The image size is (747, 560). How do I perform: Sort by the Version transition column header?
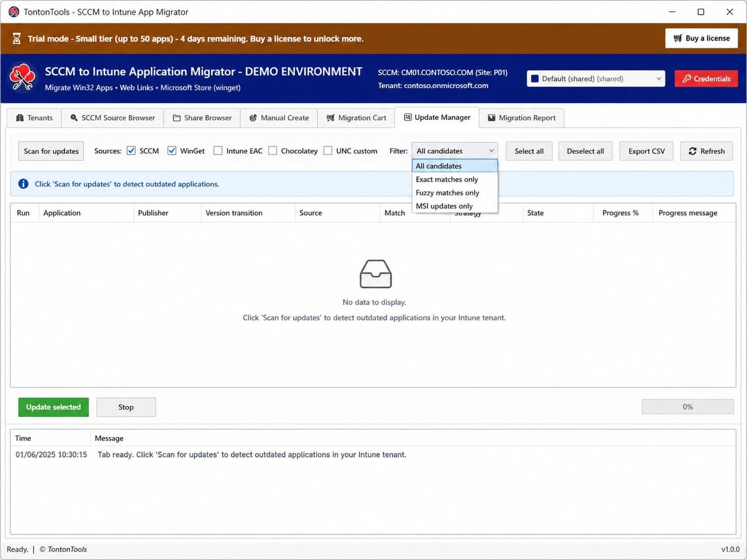(x=248, y=213)
